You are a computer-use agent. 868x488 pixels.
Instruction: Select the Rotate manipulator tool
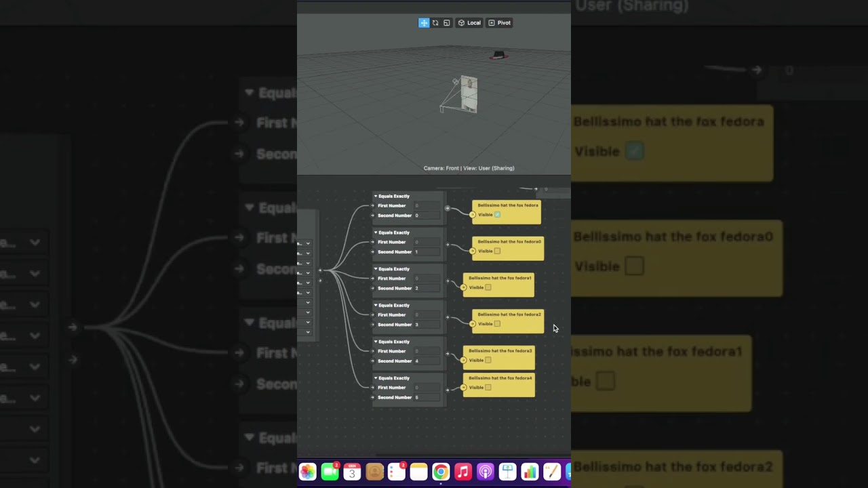coord(435,23)
